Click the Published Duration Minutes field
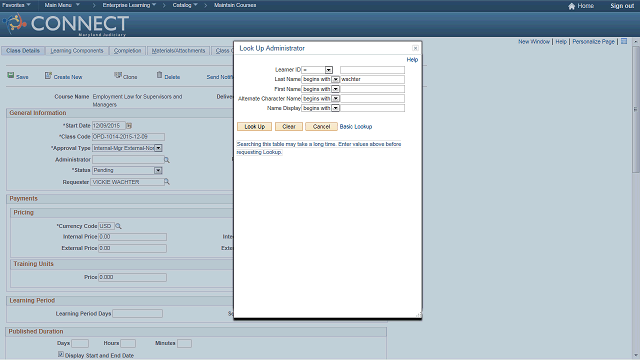 (184, 343)
